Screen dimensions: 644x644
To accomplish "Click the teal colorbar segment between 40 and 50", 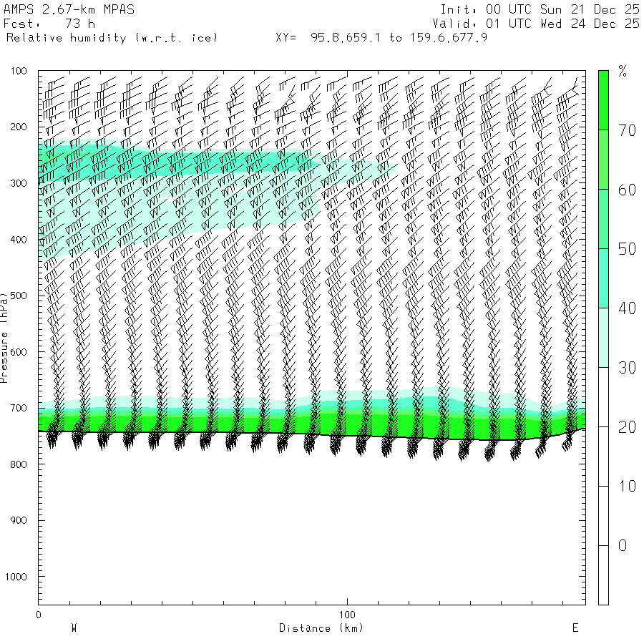I will click(603, 278).
